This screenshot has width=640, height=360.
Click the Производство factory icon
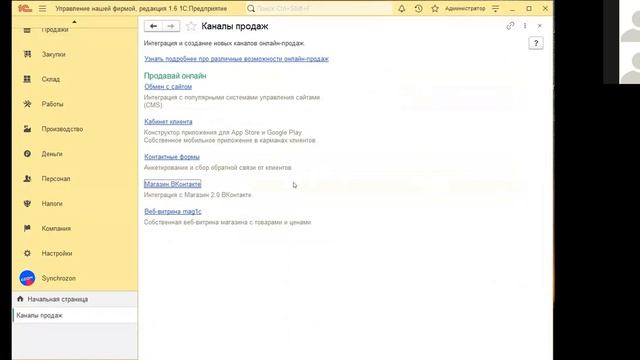[27, 129]
